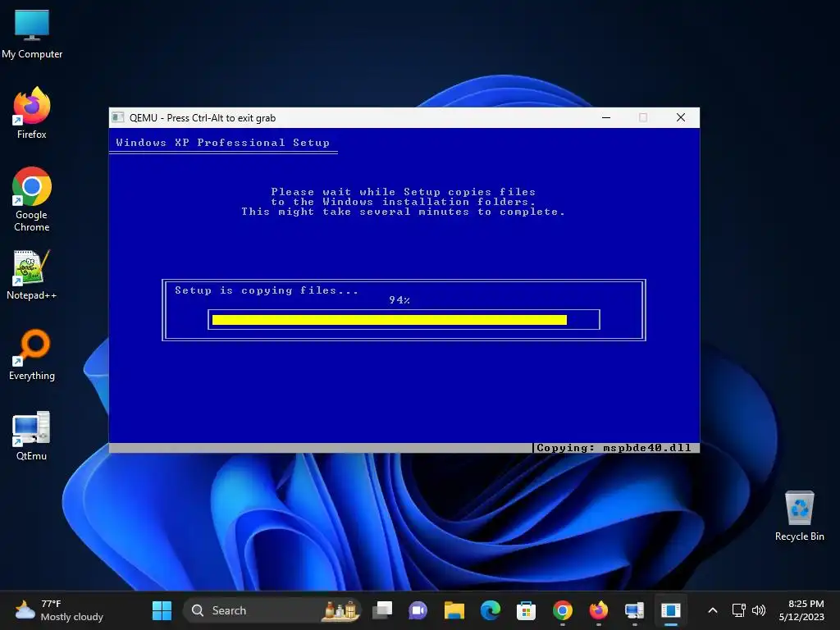Open network status in system tray
The height and width of the screenshot is (630, 840).
coord(739,610)
